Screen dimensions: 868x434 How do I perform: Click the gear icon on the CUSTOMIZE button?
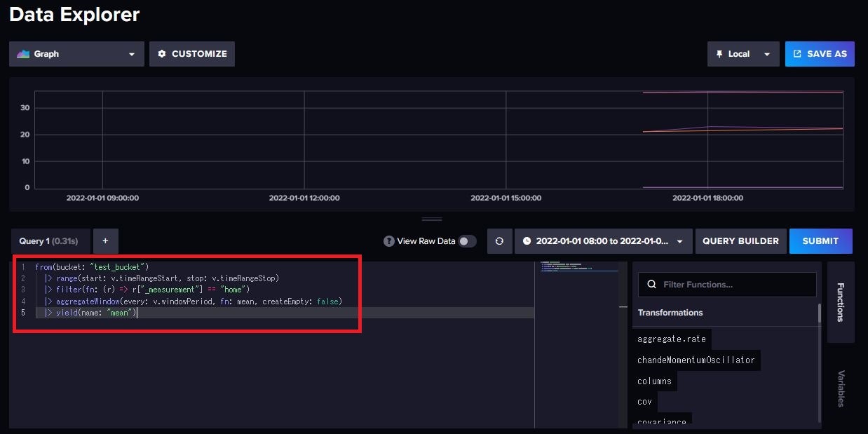click(162, 53)
